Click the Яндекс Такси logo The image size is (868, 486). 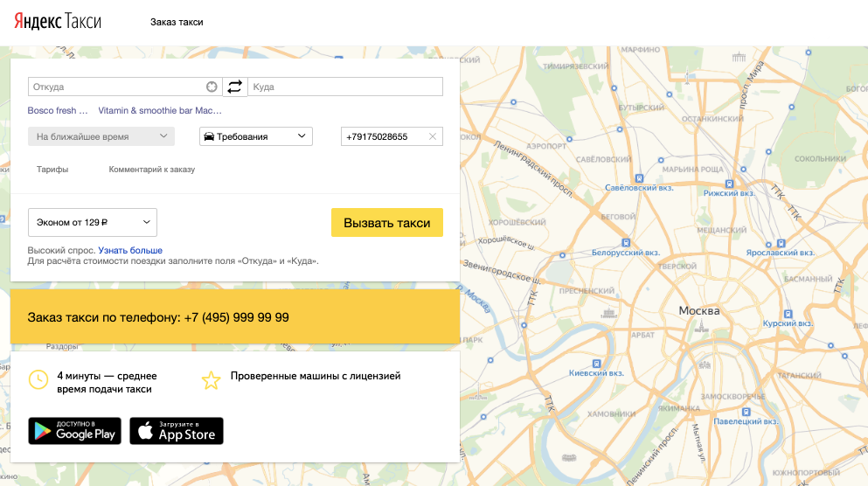tap(58, 21)
